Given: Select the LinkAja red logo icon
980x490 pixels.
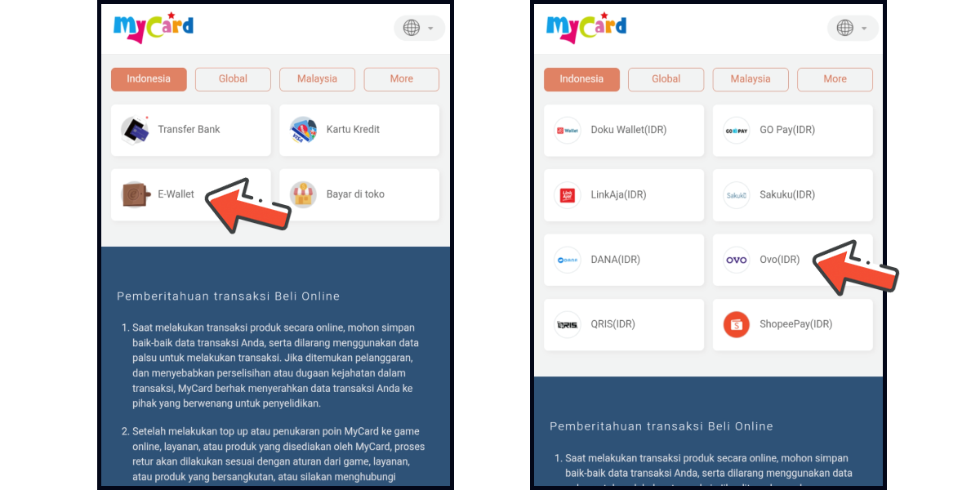Looking at the screenshot, I should pyautogui.click(x=568, y=195).
